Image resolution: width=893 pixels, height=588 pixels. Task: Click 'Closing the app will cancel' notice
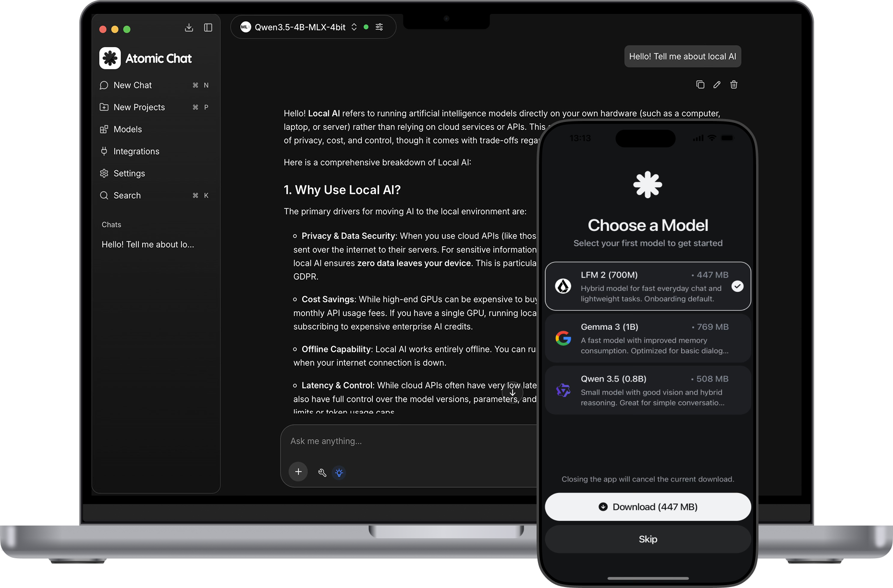648,479
